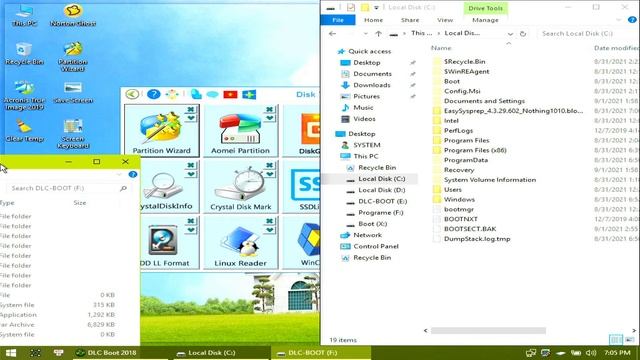This screenshot has width=640, height=360.
Task: Launch Linux Reader tile
Action: pos(240,243)
